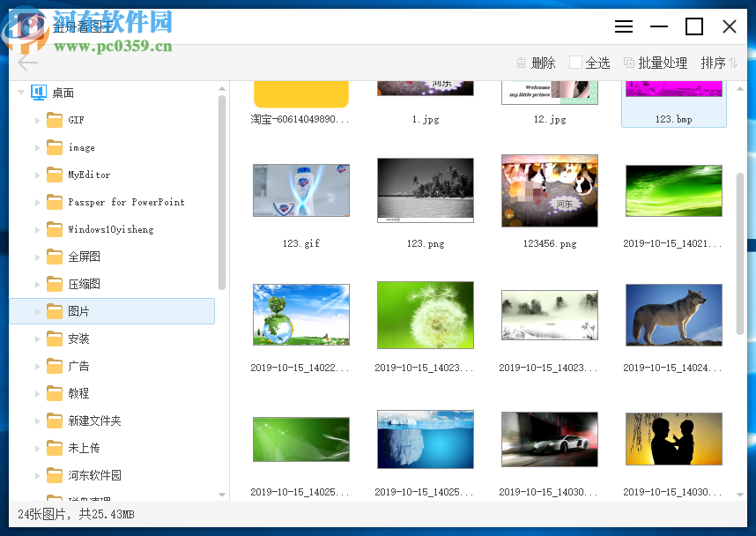
Task: Collapse the desktop tree node
Action: (x=21, y=92)
